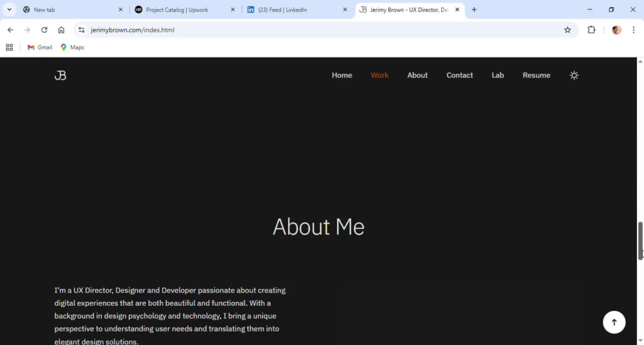Click the back-to-top arrow button
Image resolution: width=644 pixels, height=345 pixels.
[614, 322]
